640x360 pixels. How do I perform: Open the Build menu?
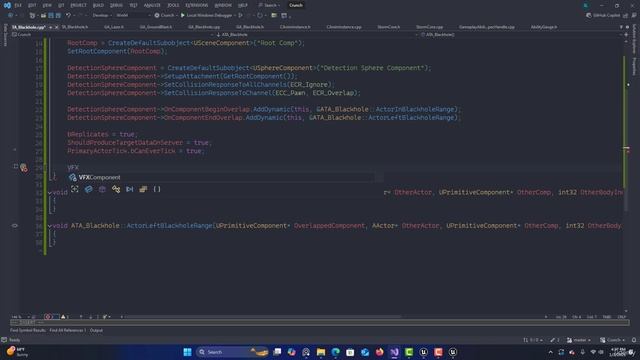[98, 5]
